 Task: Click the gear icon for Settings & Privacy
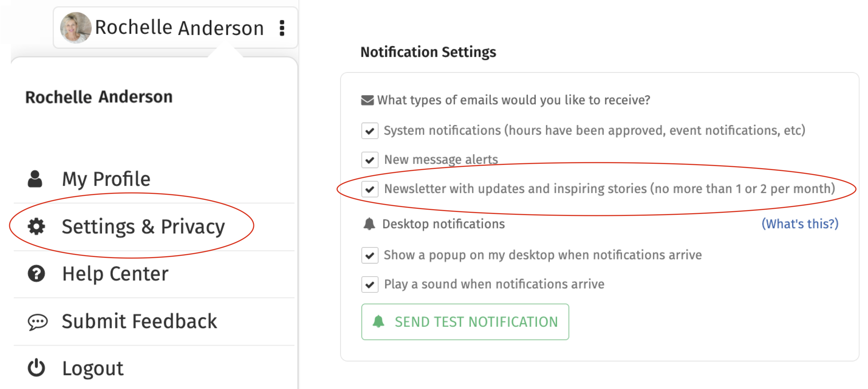coord(36,226)
